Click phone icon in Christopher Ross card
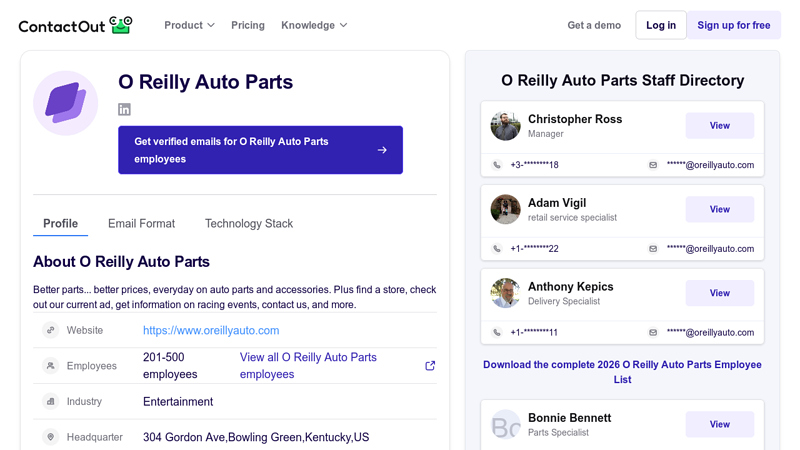The image size is (800, 450). coord(497,165)
